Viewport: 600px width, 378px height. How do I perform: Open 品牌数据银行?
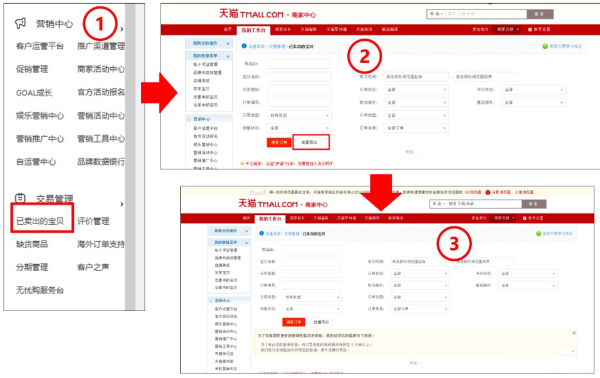[101, 162]
